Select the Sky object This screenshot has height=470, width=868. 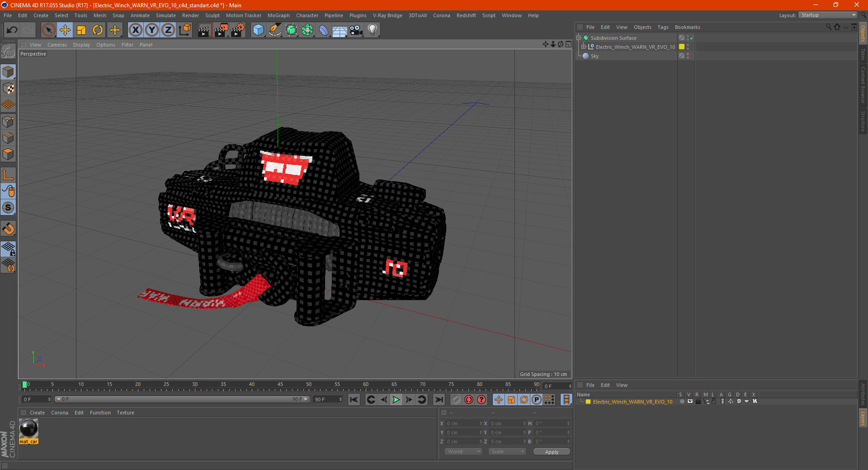pos(594,56)
